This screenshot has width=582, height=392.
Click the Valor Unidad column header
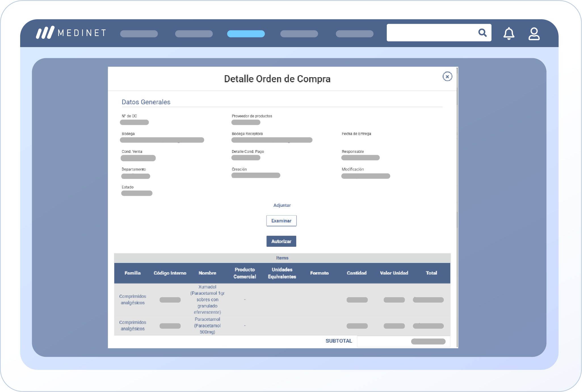[x=394, y=273]
